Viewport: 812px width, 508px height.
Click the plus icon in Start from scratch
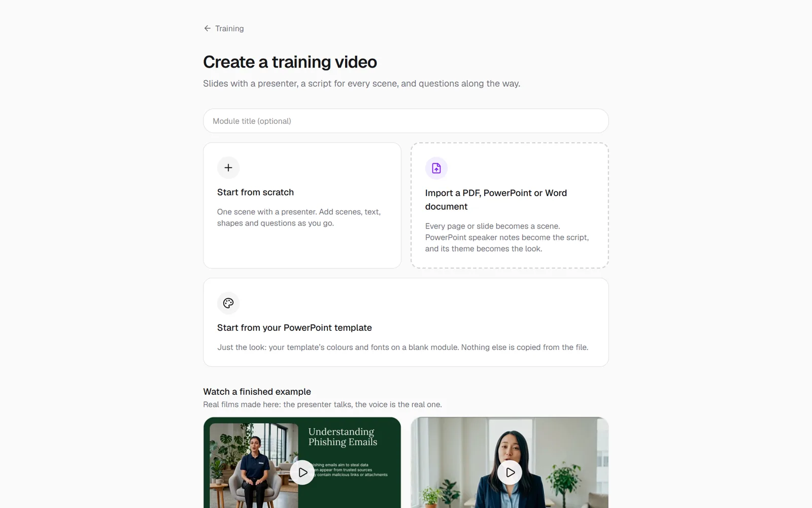228,168
